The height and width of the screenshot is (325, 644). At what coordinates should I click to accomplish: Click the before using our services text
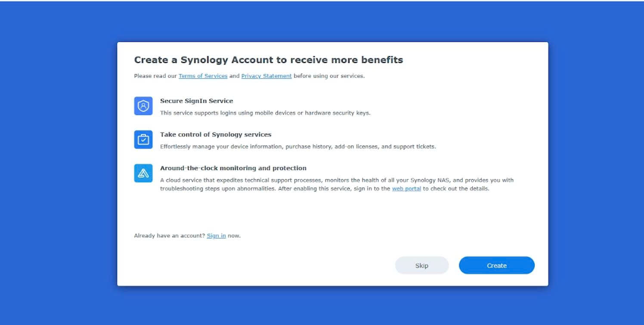[329, 76]
